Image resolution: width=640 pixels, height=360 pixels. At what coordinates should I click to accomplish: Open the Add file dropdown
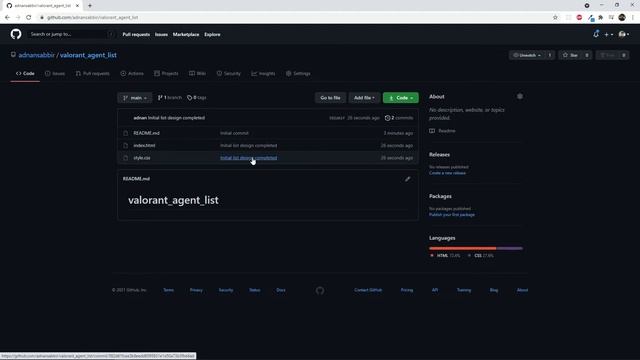pos(364,98)
